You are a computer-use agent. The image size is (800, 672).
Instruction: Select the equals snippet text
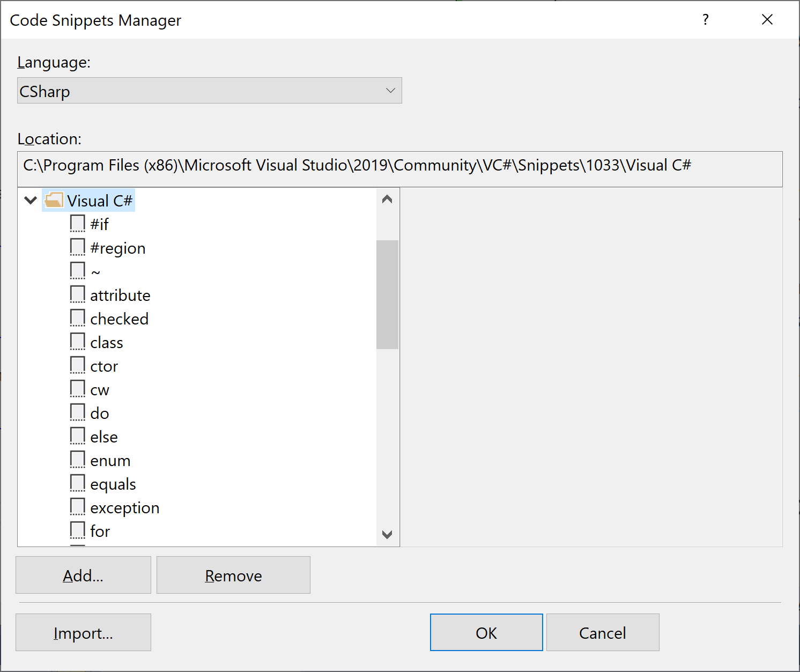[x=113, y=484]
